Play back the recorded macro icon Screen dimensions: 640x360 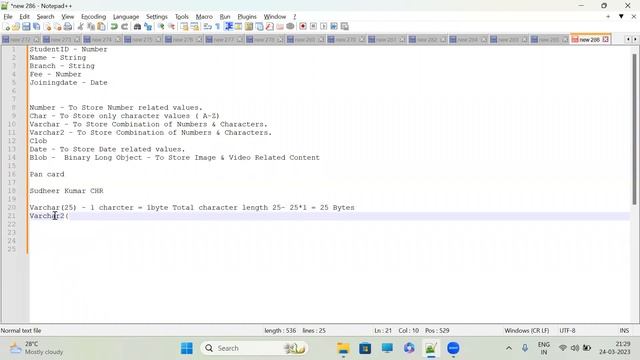click(x=324, y=27)
